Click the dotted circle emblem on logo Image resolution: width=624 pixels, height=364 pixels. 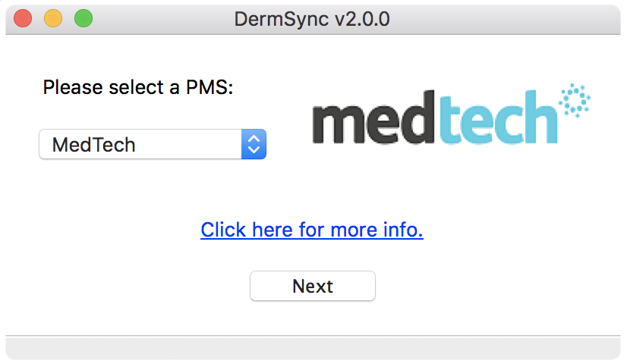coord(575,101)
